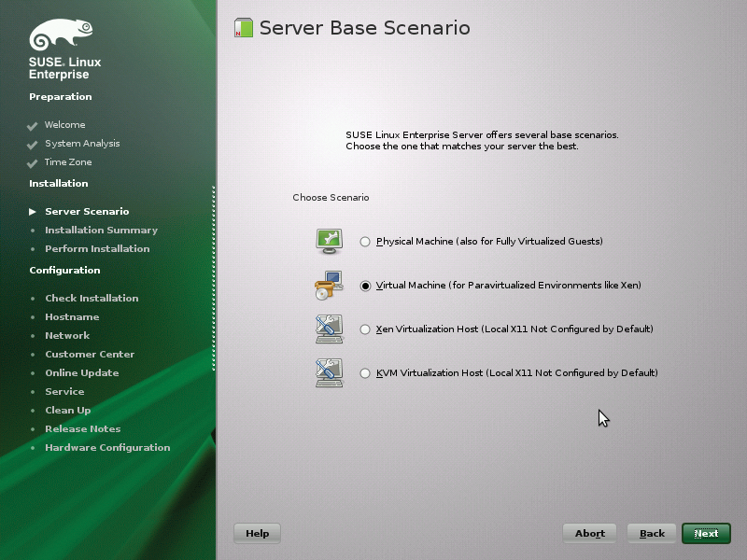Click the Virtual Machine computer icon

(329, 285)
